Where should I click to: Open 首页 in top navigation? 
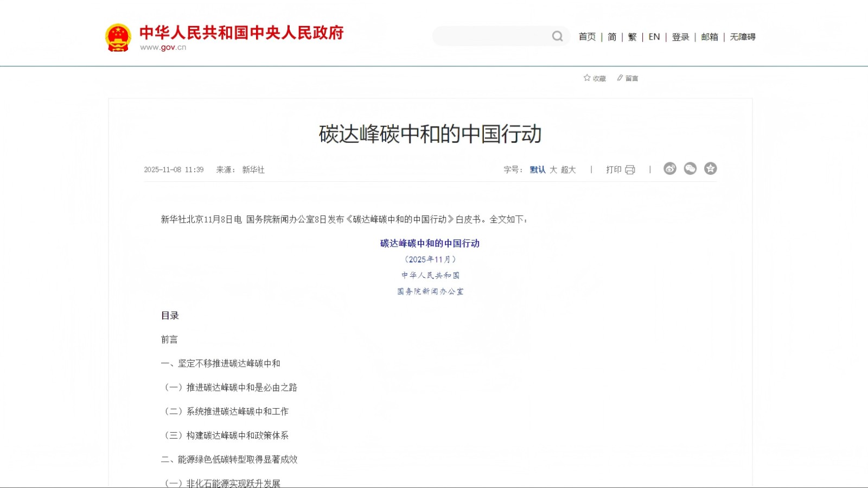click(587, 37)
